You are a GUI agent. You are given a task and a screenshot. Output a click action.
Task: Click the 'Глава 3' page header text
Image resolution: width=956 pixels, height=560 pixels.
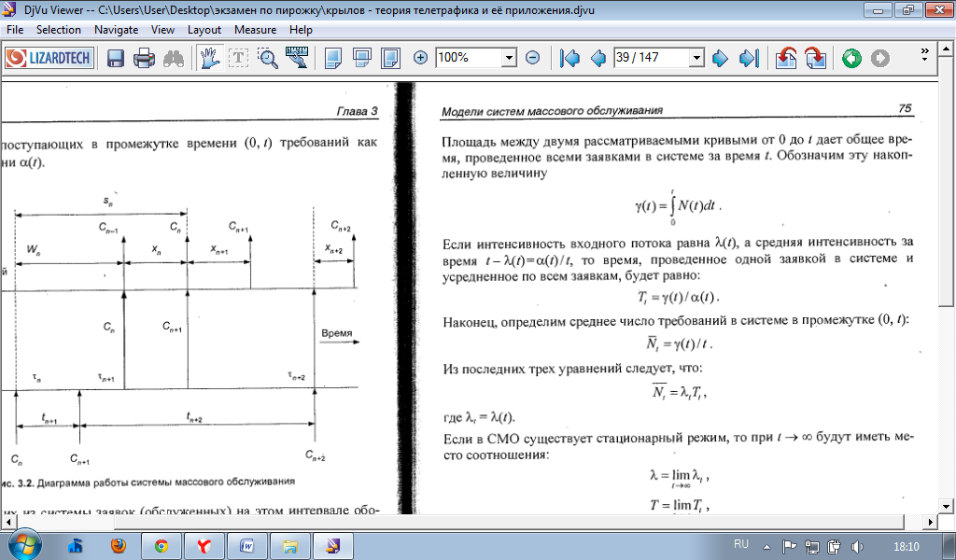[x=357, y=111]
